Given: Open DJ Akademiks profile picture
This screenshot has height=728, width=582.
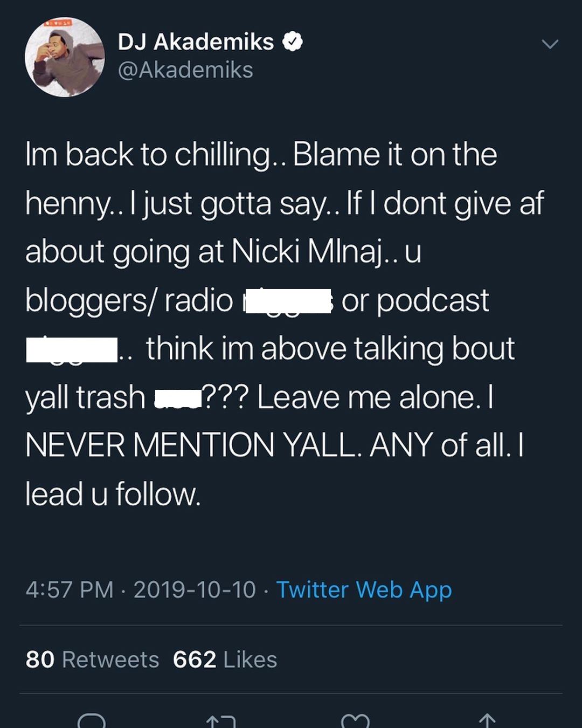Looking at the screenshot, I should click(x=65, y=57).
